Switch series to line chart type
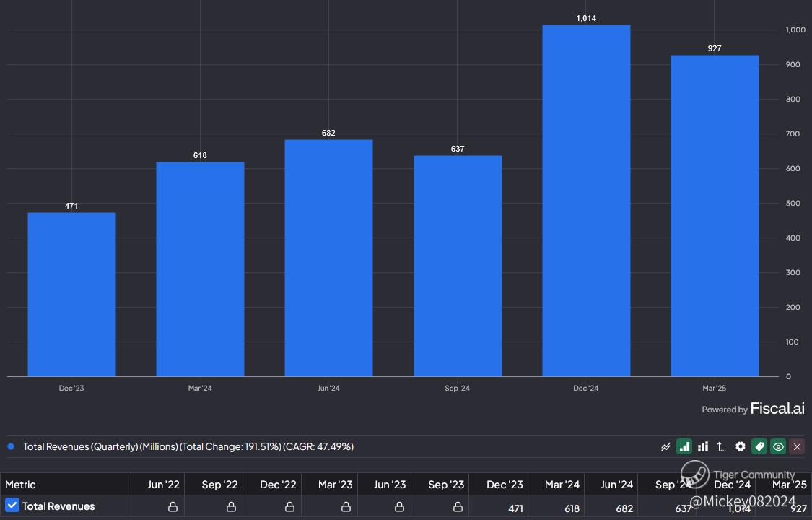Viewport: 812px width, 520px height. pyautogui.click(x=665, y=446)
